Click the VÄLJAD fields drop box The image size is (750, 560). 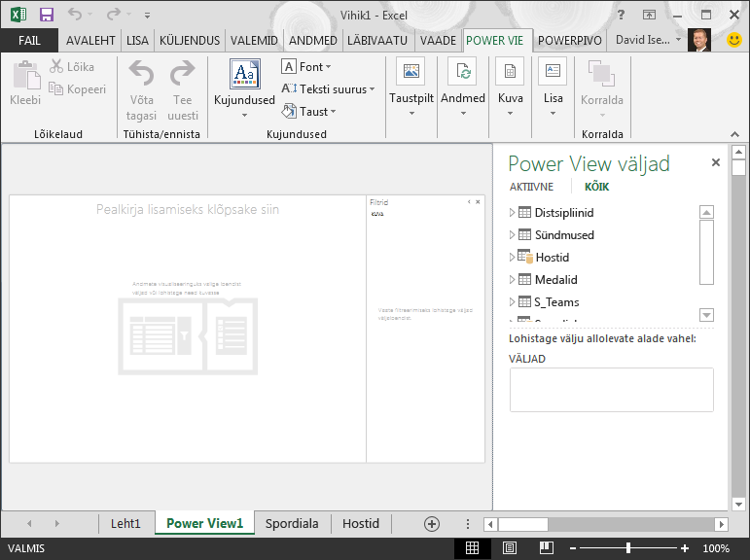pos(611,390)
